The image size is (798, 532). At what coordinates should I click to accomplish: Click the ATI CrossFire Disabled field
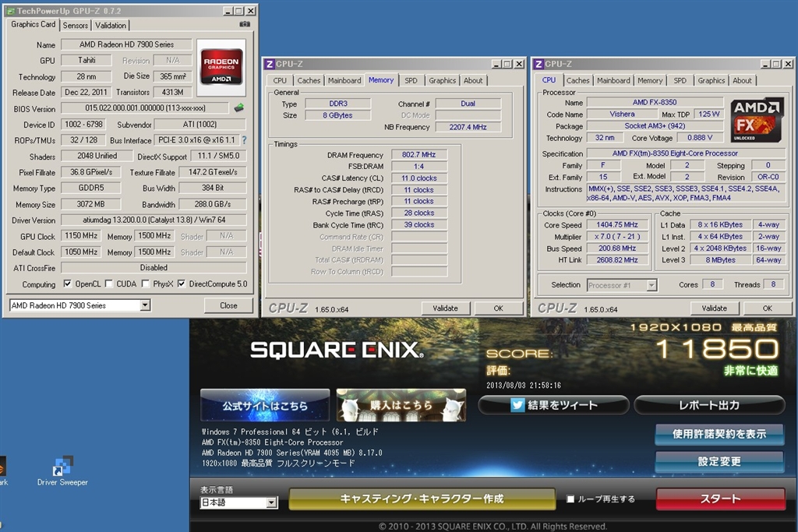[x=154, y=267]
